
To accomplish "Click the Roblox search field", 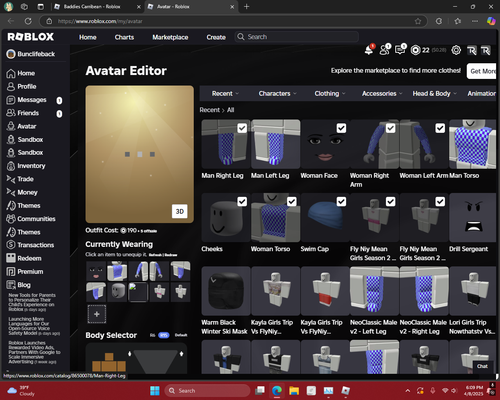I will [297, 37].
